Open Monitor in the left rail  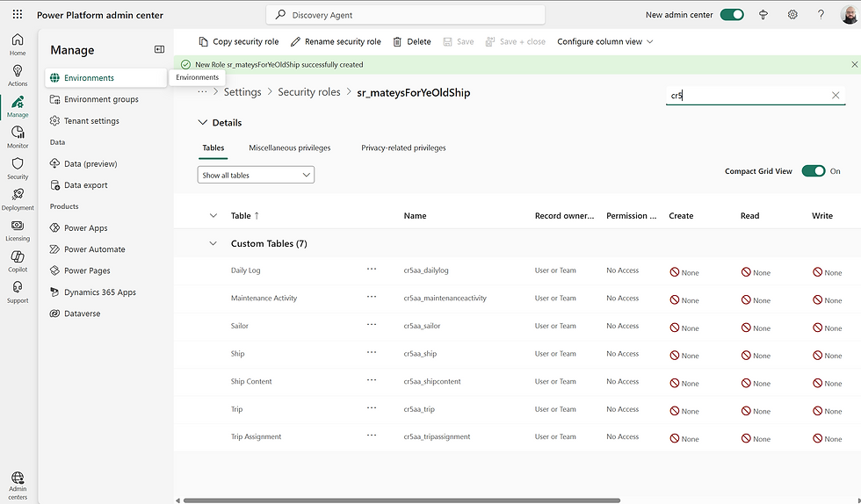[18, 137]
